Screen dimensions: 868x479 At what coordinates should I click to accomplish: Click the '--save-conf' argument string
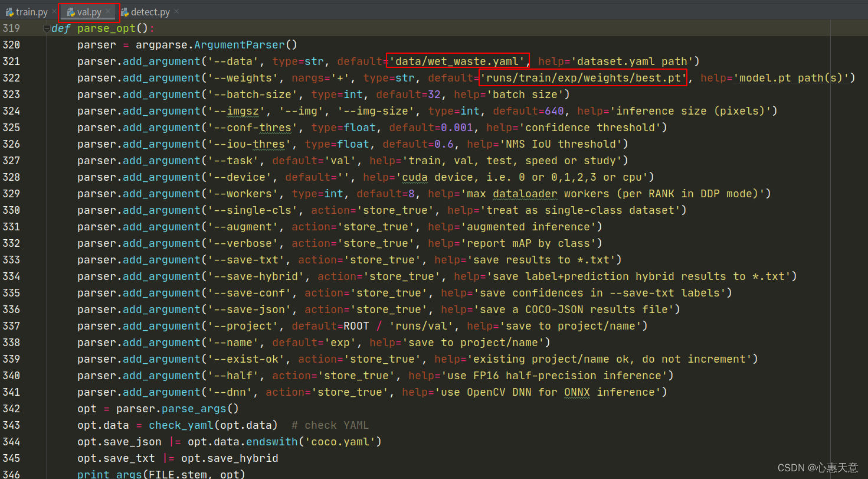pyautogui.click(x=250, y=293)
